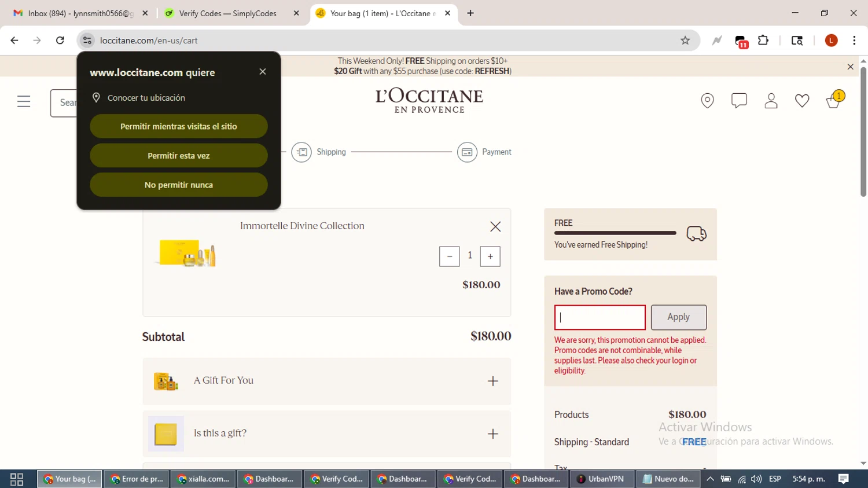Increase item quantity with plus button
868x488 pixels.
coord(490,256)
